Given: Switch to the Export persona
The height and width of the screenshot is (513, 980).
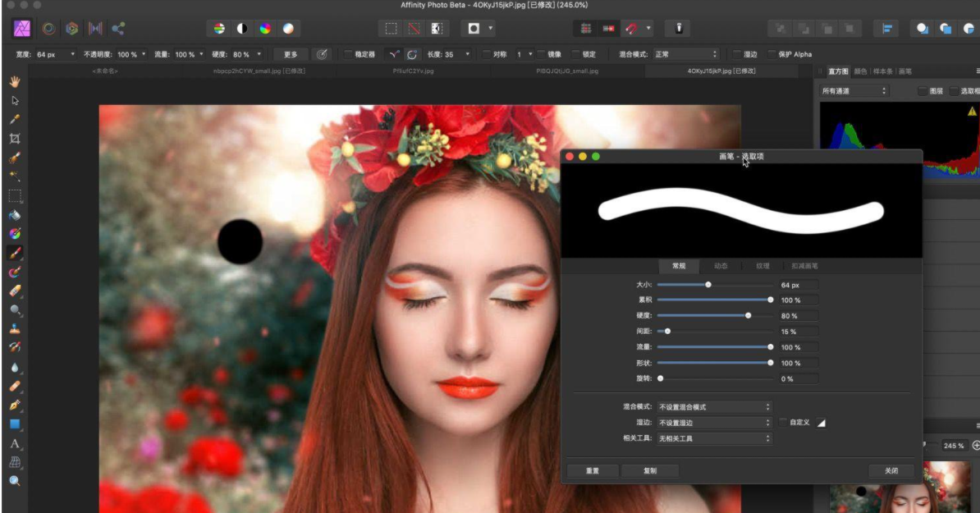Looking at the screenshot, I should click(x=118, y=28).
